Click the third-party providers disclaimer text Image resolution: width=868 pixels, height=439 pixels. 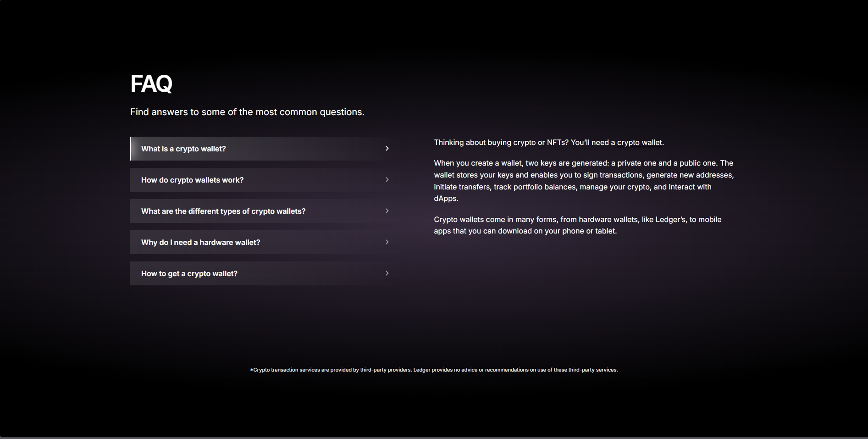(436, 370)
